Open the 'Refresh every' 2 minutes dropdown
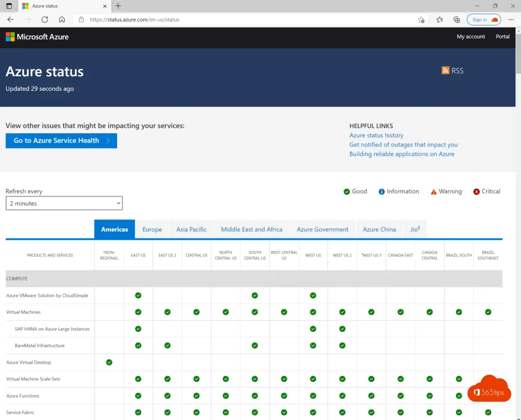521x420 pixels. (x=64, y=204)
